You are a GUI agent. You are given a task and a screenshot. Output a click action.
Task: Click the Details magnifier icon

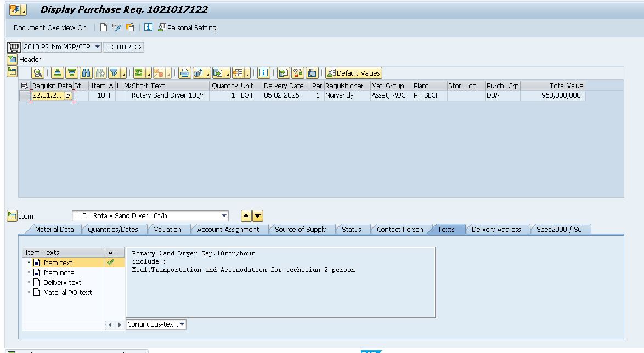tap(38, 73)
